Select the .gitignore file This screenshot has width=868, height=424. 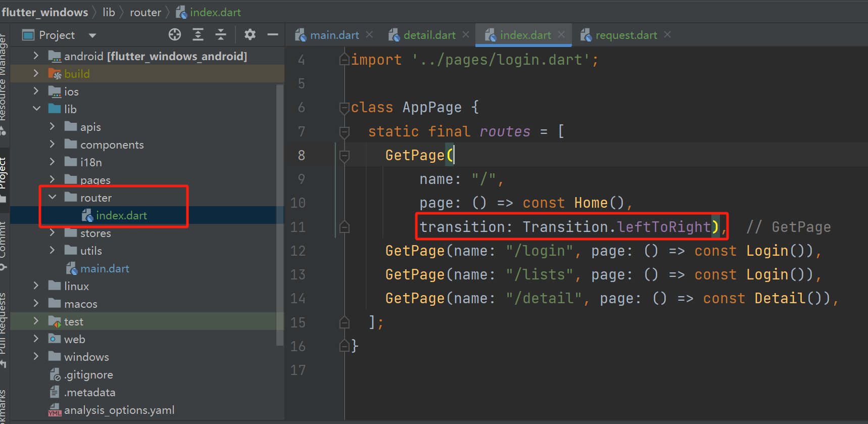coord(88,374)
